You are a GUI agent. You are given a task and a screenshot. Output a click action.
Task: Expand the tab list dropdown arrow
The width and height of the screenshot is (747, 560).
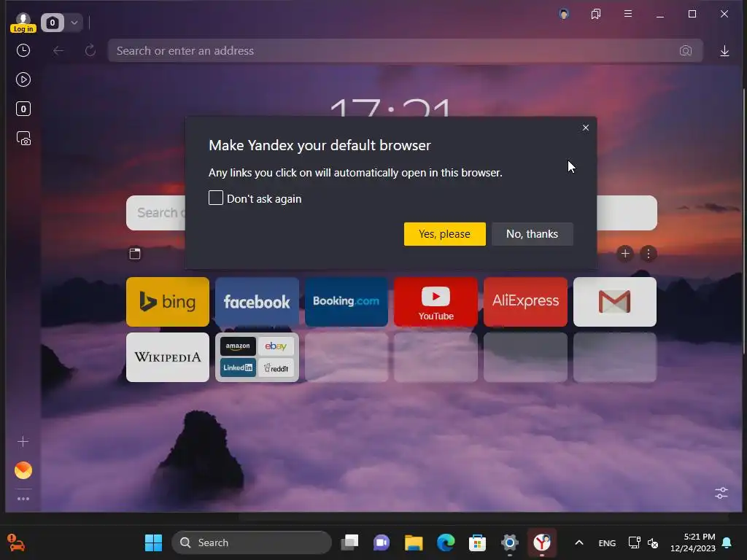click(74, 23)
